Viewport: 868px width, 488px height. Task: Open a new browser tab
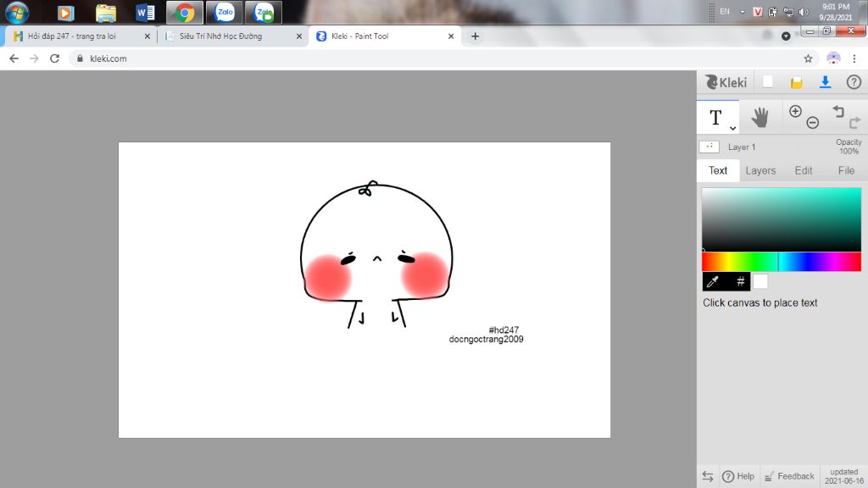[475, 36]
